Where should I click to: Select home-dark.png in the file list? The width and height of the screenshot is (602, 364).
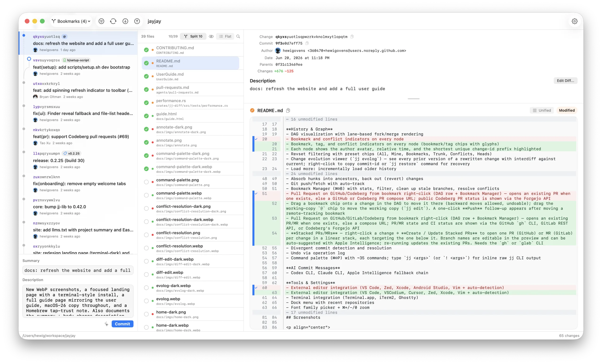click(x=190, y=314)
